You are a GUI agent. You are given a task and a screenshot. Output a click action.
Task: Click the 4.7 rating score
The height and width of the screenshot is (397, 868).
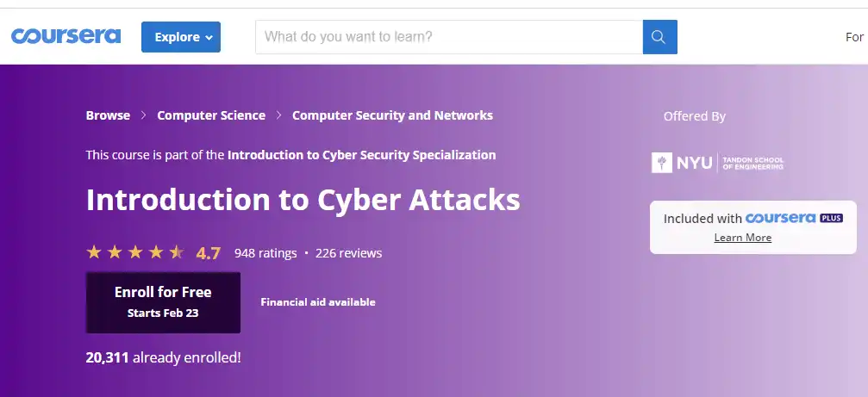click(208, 253)
